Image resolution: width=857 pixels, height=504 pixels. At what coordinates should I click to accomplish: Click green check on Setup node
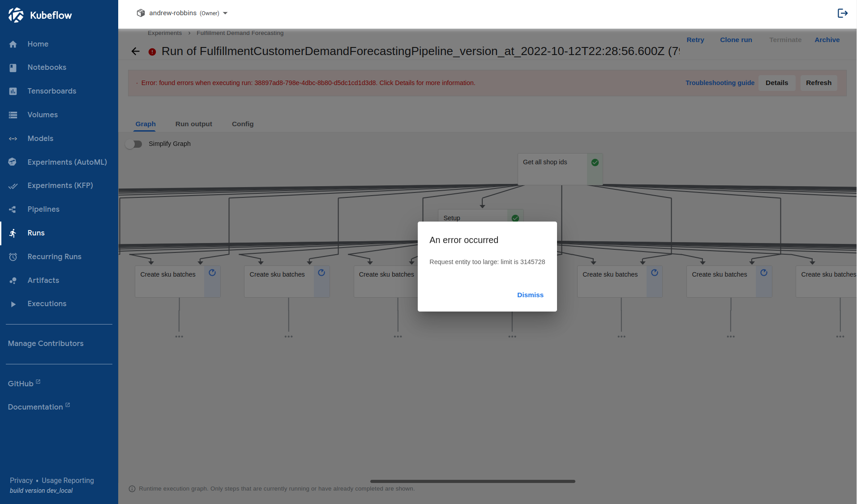pos(515,218)
